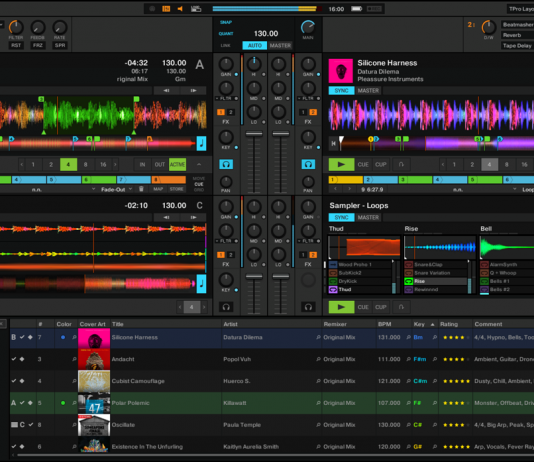534x462 pixels.
Task: Click Sampler deck flux mode icon beside CUP
Action: (401, 307)
